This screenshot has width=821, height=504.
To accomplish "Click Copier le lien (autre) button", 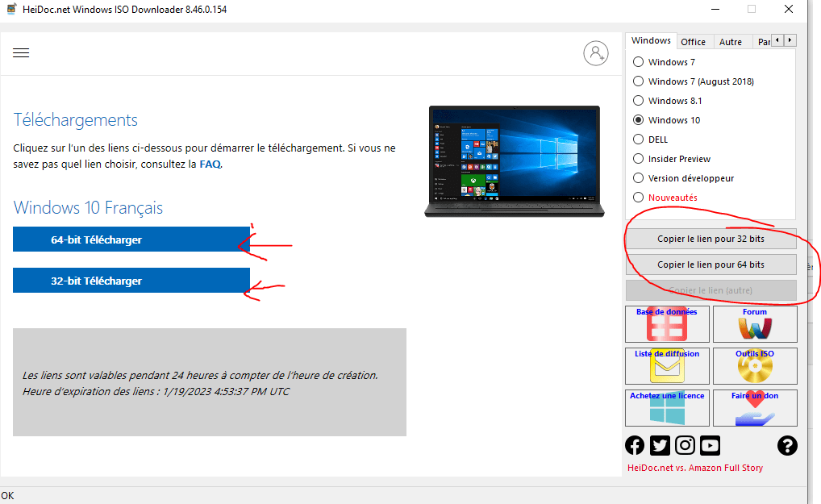I will click(711, 290).
